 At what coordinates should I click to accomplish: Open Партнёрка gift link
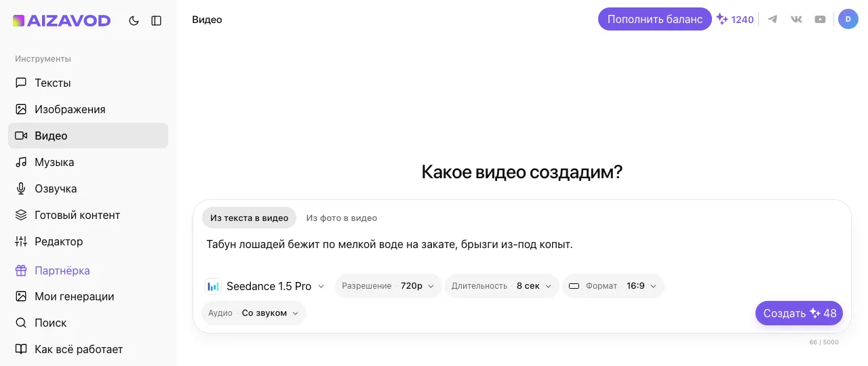pos(88,270)
